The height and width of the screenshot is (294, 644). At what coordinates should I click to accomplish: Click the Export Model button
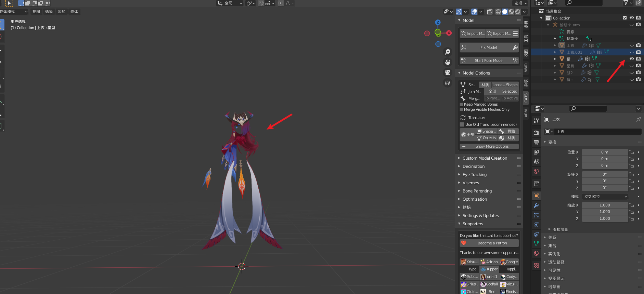[499, 34]
